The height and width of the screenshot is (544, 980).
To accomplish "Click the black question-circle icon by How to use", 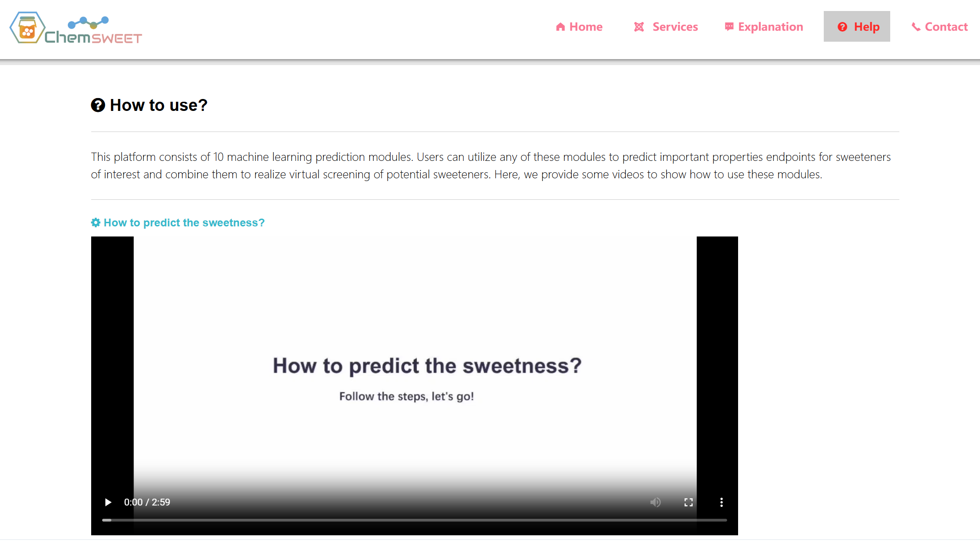I will pyautogui.click(x=98, y=105).
